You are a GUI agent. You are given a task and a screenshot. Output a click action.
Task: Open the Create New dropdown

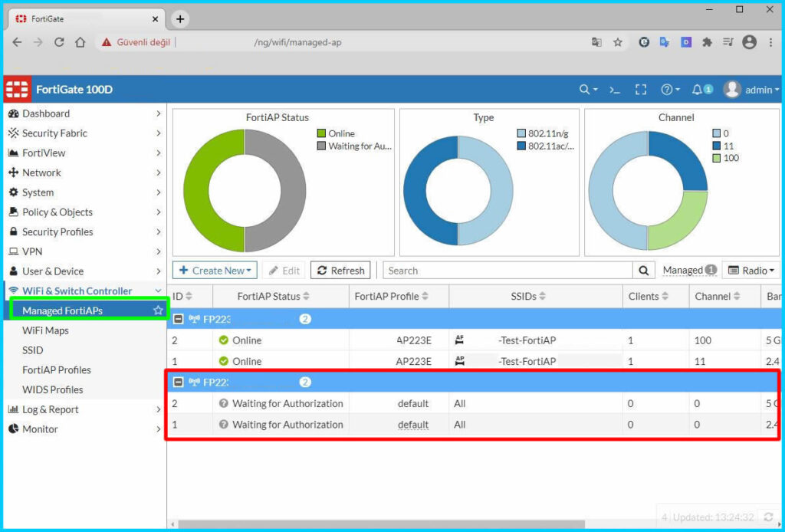(x=215, y=271)
